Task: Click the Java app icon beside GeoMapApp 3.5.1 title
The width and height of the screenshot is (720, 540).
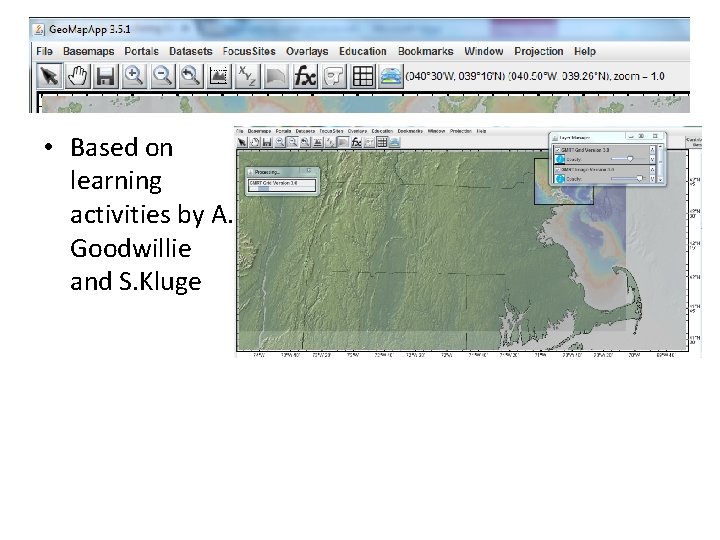Action: [39, 29]
